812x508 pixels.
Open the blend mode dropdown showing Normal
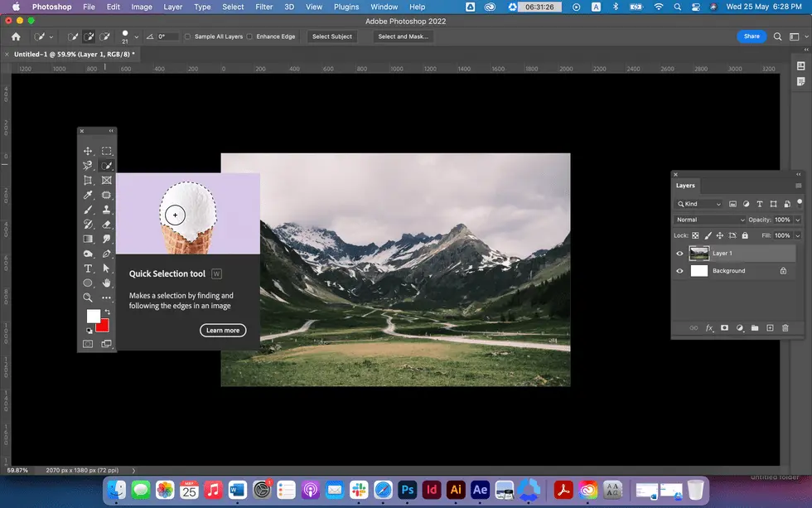point(708,220)
